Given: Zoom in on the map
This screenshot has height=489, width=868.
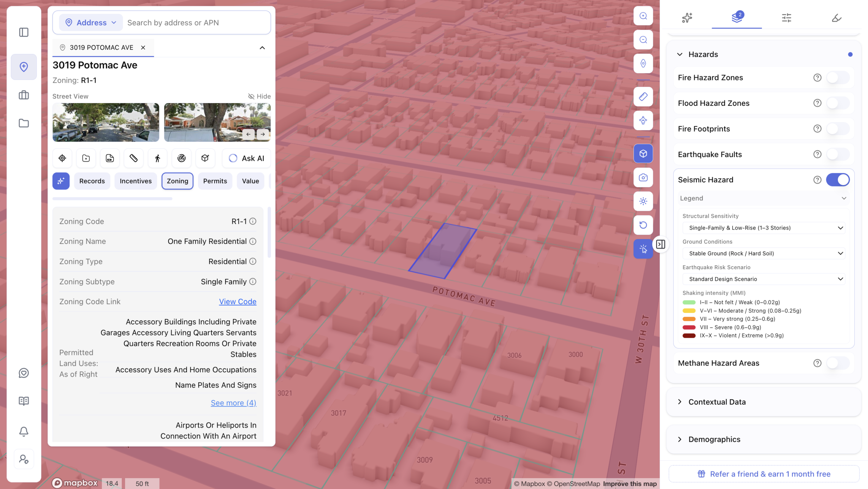Looking at the screenshot, I should [643, 16].
